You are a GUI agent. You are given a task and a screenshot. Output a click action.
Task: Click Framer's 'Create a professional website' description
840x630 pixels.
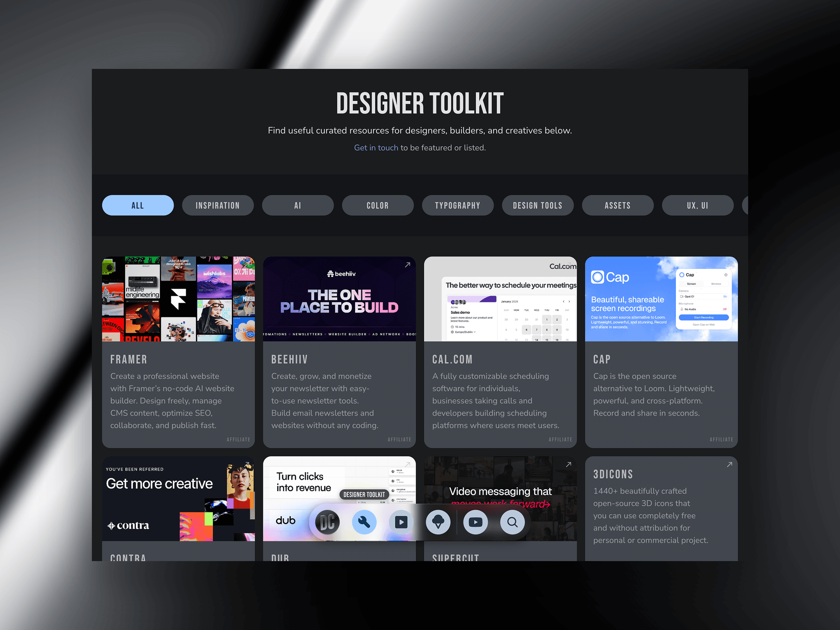click(172, 401)
